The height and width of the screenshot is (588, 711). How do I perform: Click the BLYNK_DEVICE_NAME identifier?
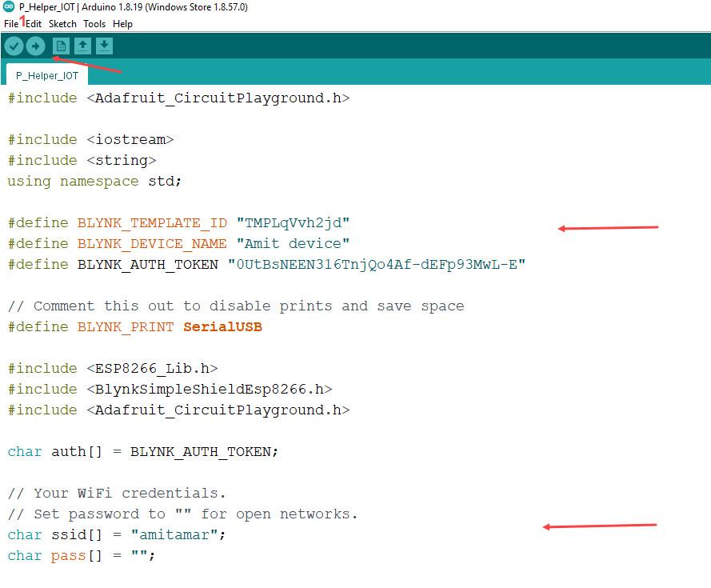152,244
